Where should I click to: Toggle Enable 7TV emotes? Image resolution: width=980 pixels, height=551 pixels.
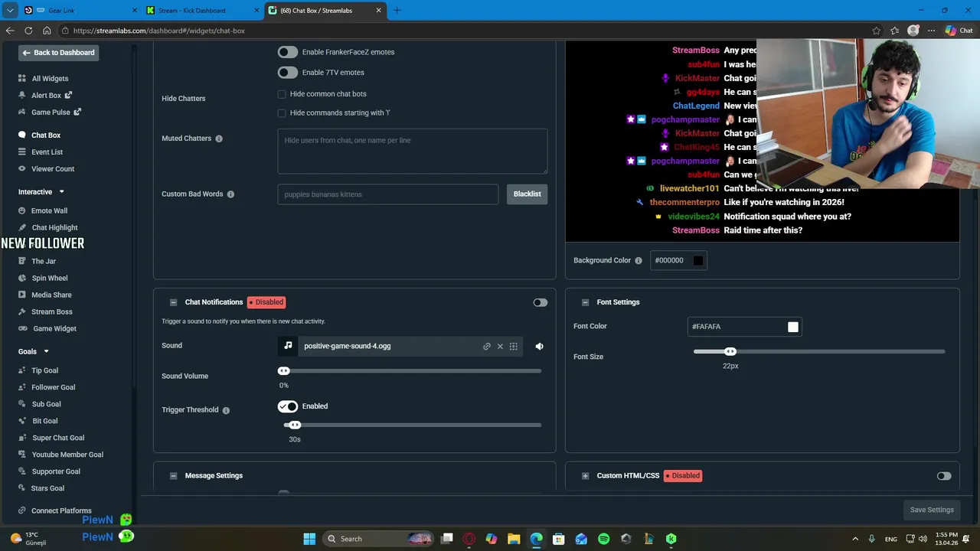287,73
